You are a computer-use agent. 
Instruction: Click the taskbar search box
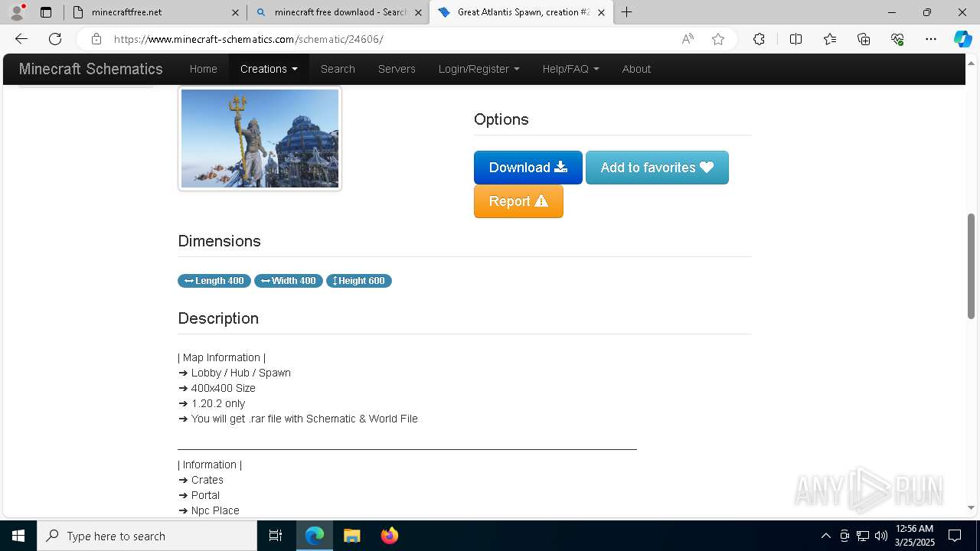tap(147, 536)
